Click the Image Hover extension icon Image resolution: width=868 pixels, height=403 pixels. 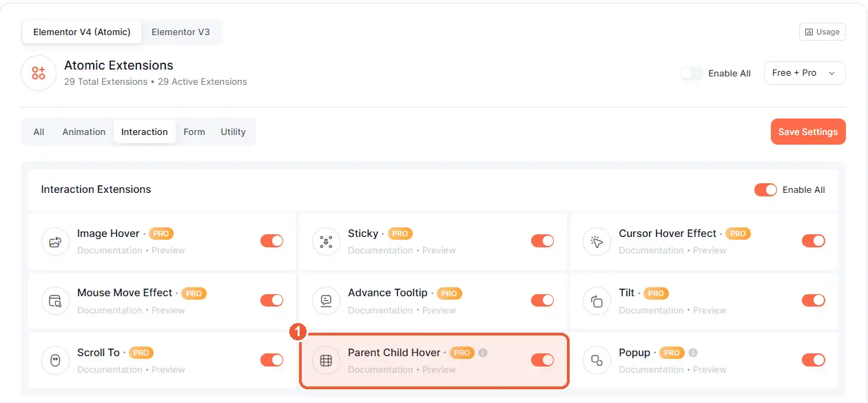55,242
